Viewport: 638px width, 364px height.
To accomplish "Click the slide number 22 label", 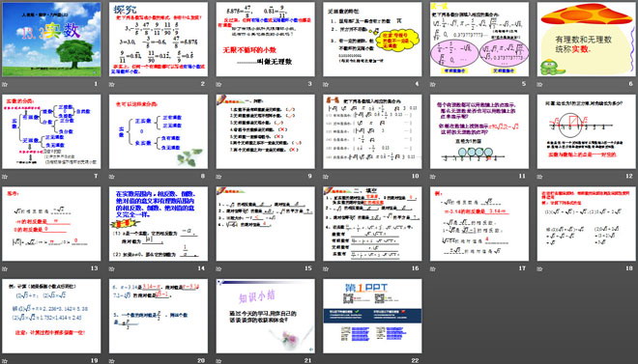I will (x=416, y=361).
